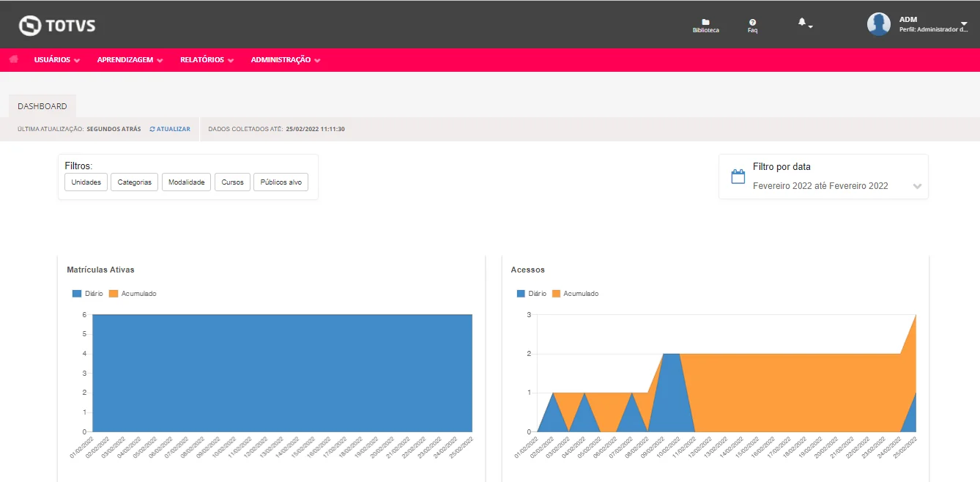Open the Biblioteca folder icon
This screenshot has width=980, height=482.
click(x=705, y=23)
